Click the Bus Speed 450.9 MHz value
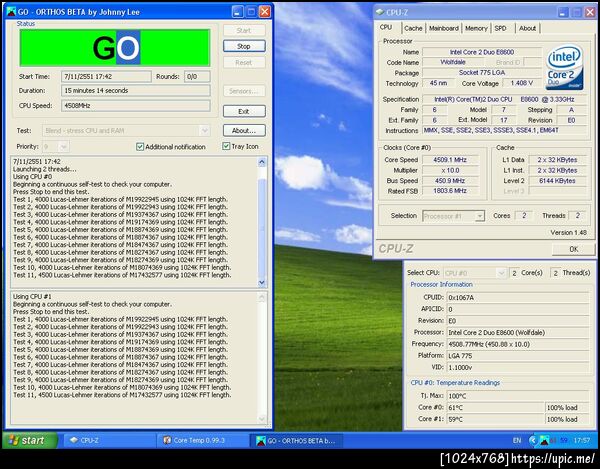The width and height of the screenshot is (600, 469). coord(450,181)
